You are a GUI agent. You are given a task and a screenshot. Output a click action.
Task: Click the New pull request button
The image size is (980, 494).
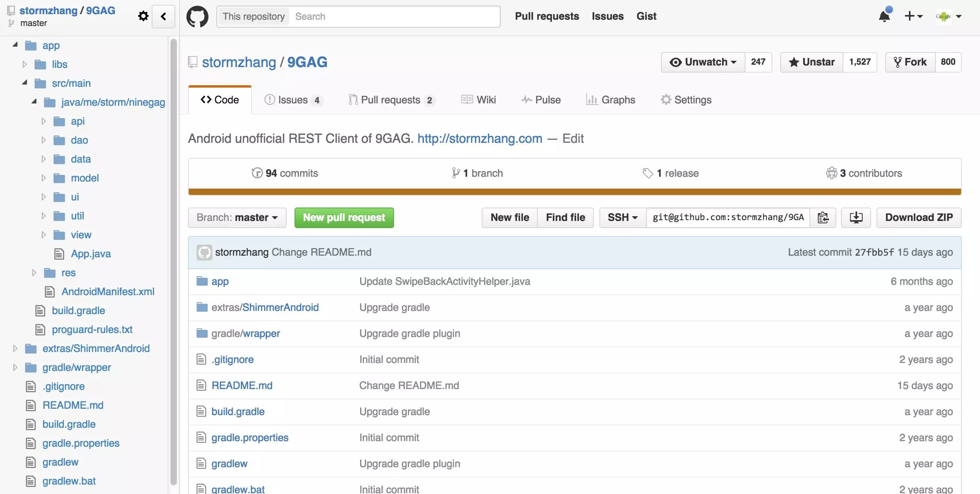(344, 217)
